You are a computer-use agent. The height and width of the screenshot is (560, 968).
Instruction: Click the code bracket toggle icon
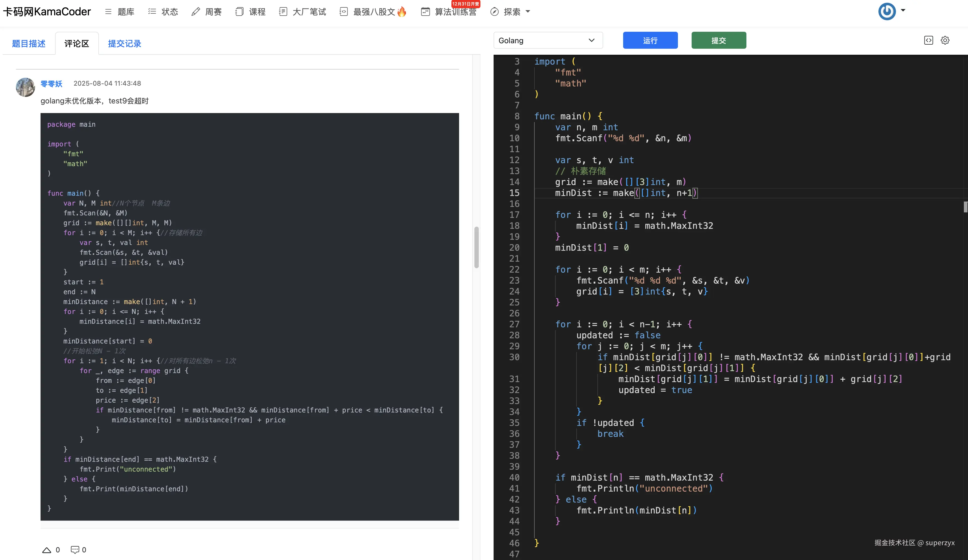tap(929, 40)
